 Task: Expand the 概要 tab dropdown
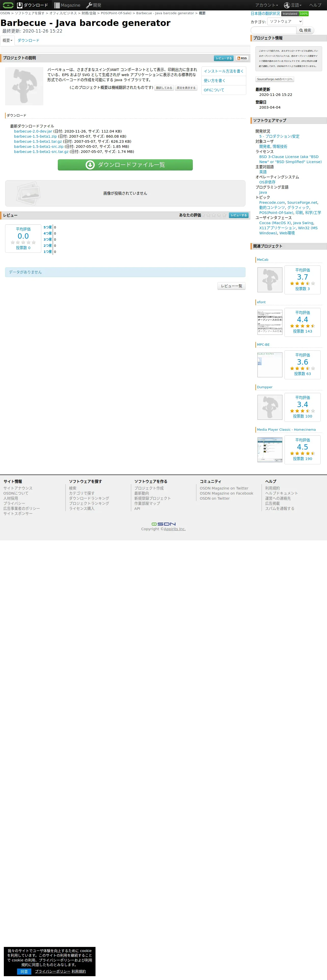[8, 40]
